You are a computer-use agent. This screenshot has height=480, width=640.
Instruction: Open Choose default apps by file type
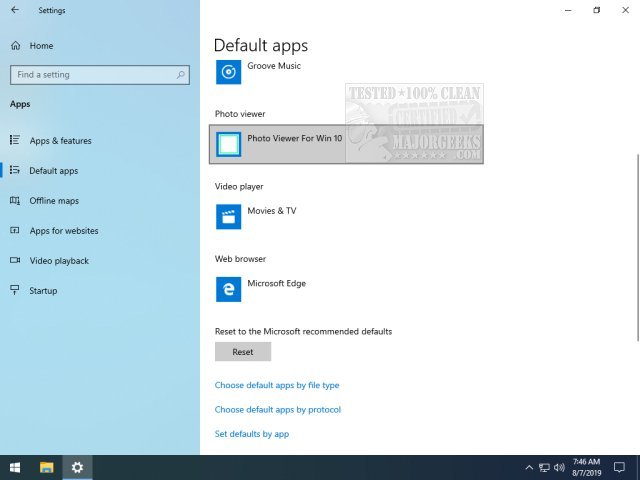click(277, 385)
